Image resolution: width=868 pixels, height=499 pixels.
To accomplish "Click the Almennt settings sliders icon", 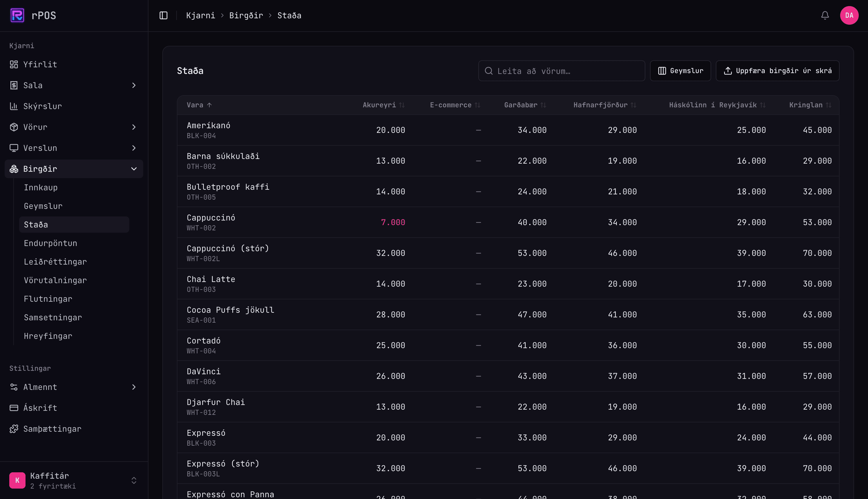I will 14,387.
